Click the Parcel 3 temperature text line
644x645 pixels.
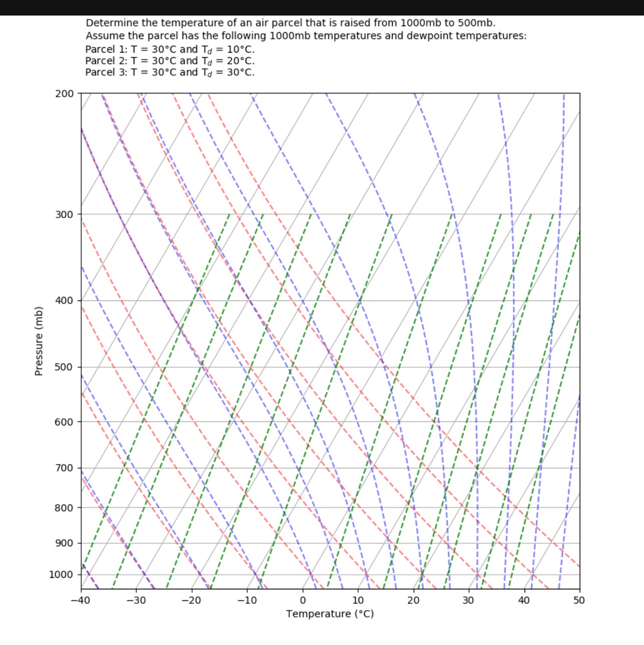tap(170, 72)
